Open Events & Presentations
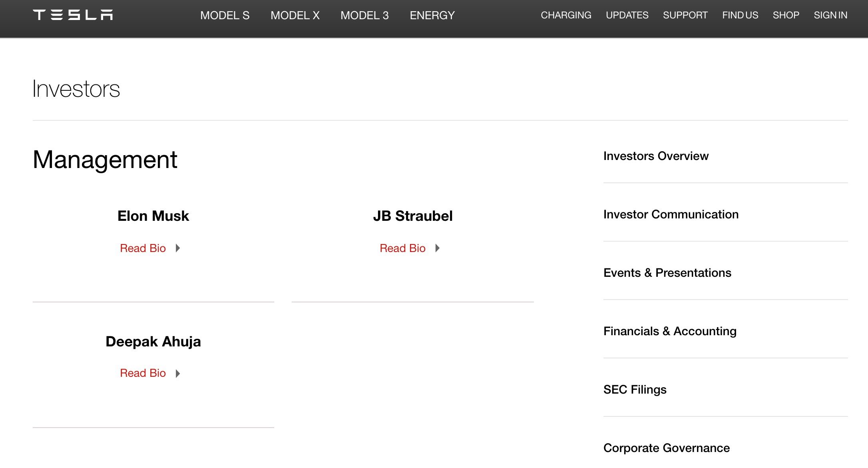The image size is (868, 468). 667,273
